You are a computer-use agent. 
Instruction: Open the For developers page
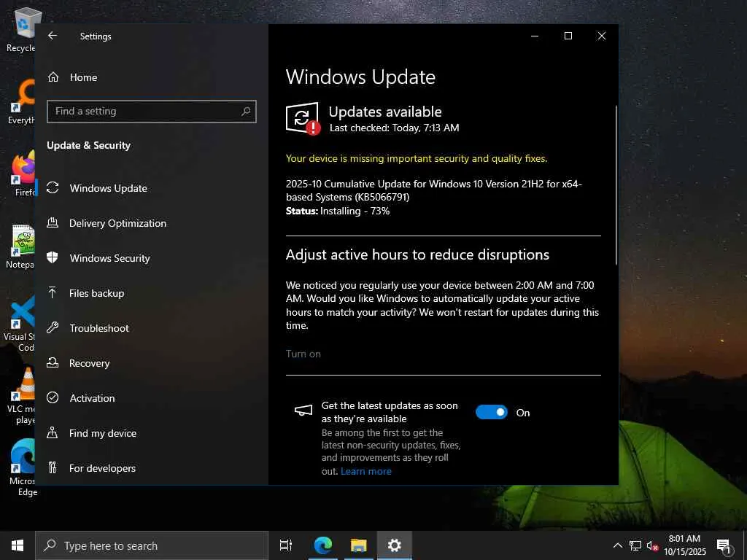tap(152, 468)
